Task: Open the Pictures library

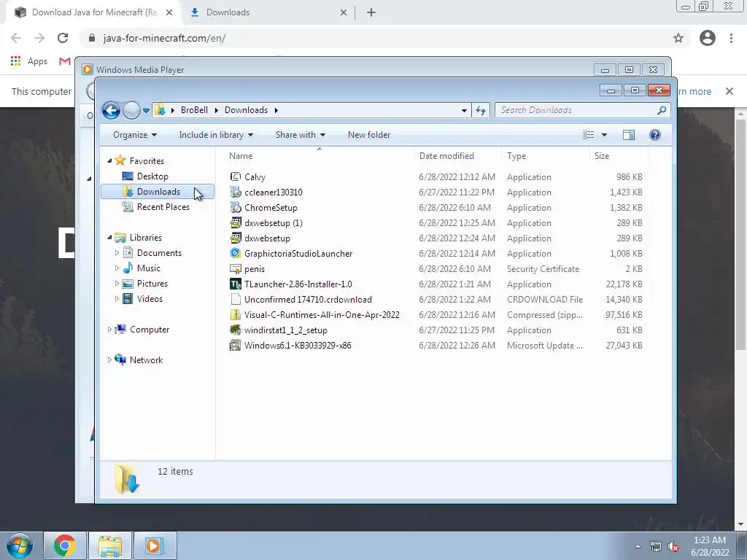Action: [x=145, y=284]
